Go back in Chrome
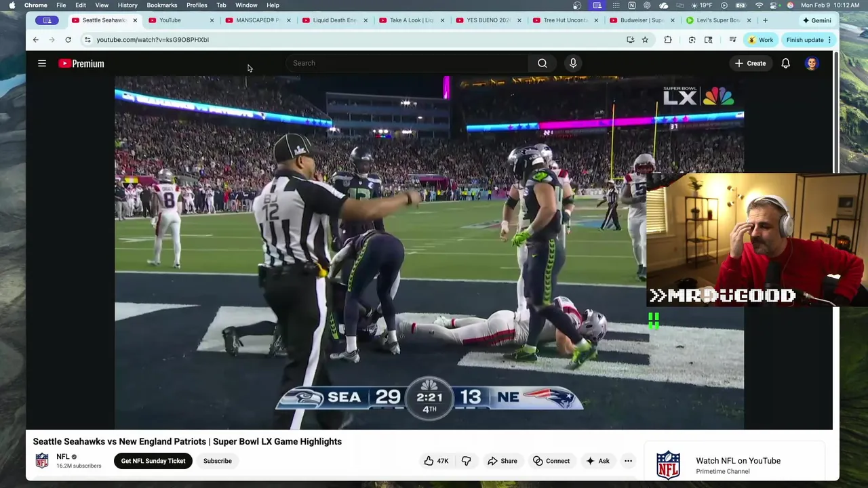 click(x=36, y=40)
